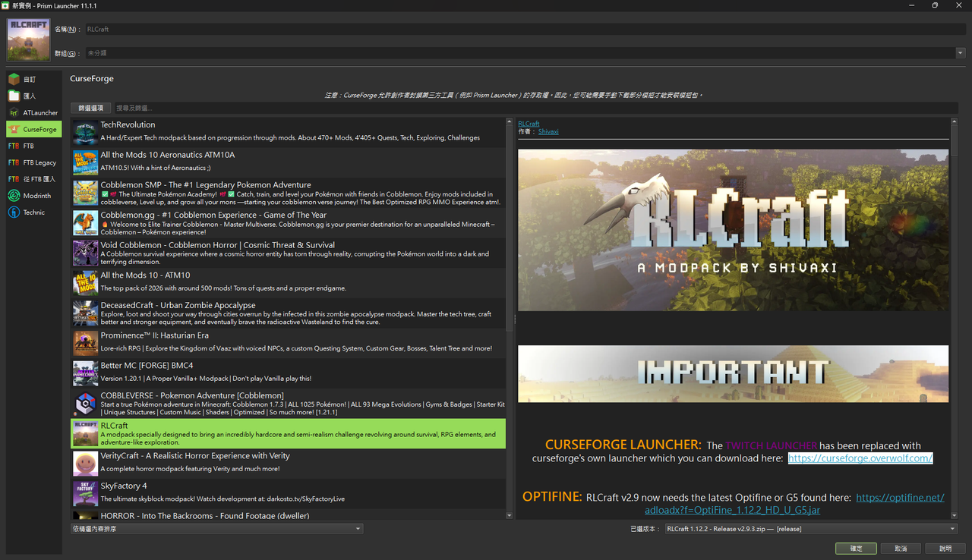Click the IMPORTANT banner image
The width and height of the screenshot is (972, 560).
(733, 374)
